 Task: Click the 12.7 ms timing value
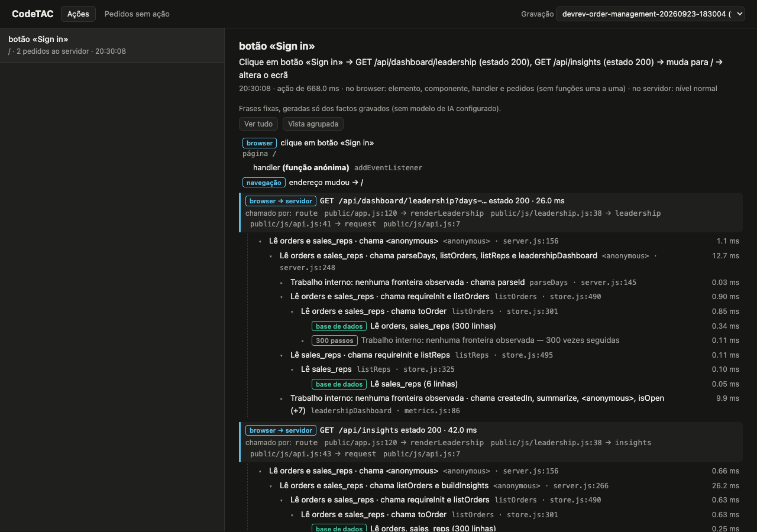click(x=726, y=256)
